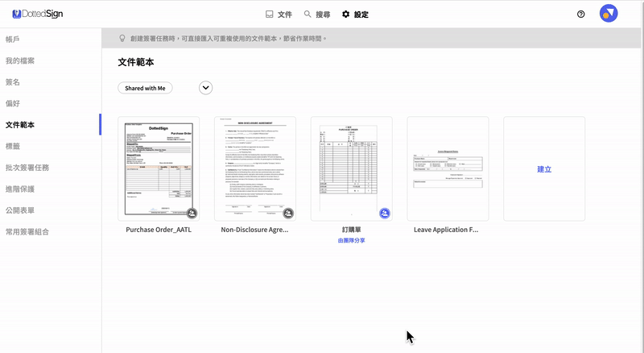Click the 文件 icon in top navigation

[270, 15]
